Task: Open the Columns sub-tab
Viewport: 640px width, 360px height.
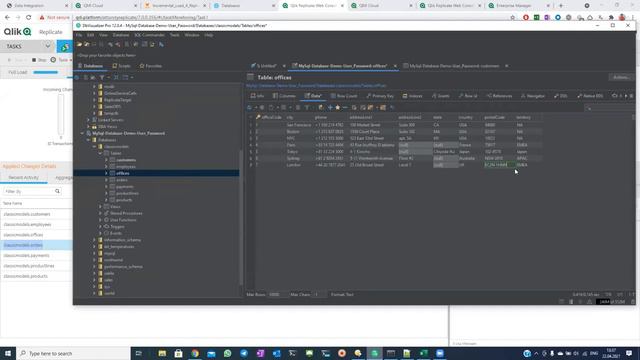Action: point(284,96)
